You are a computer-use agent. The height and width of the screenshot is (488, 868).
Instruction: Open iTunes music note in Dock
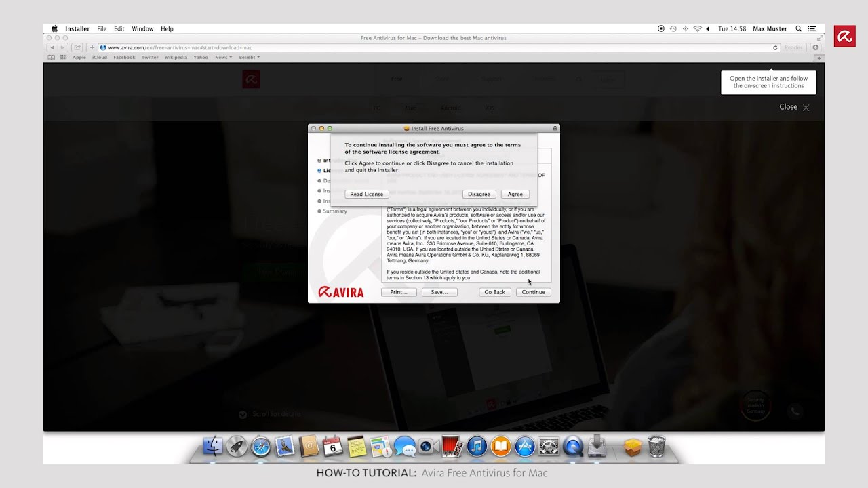tap(477, 446)
